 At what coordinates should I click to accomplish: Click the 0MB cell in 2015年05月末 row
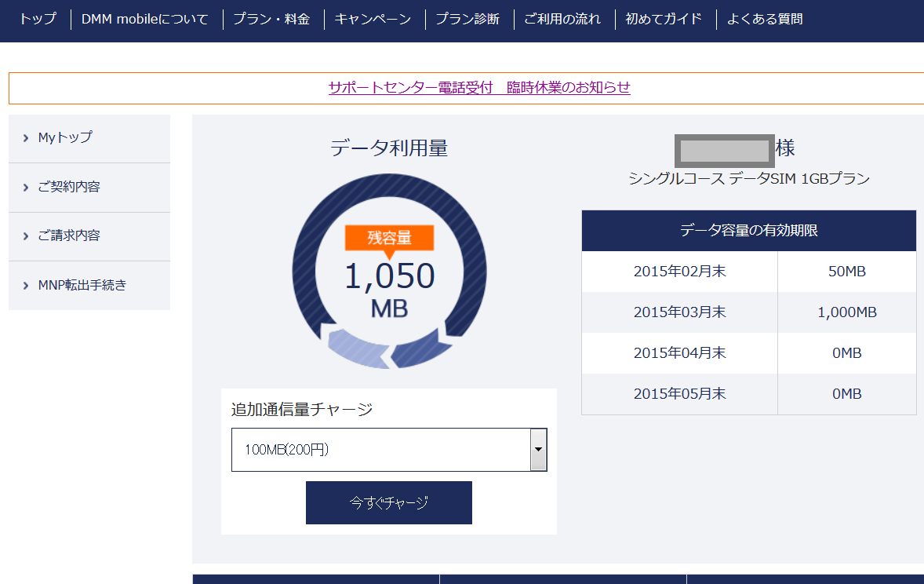click(847, 393)
